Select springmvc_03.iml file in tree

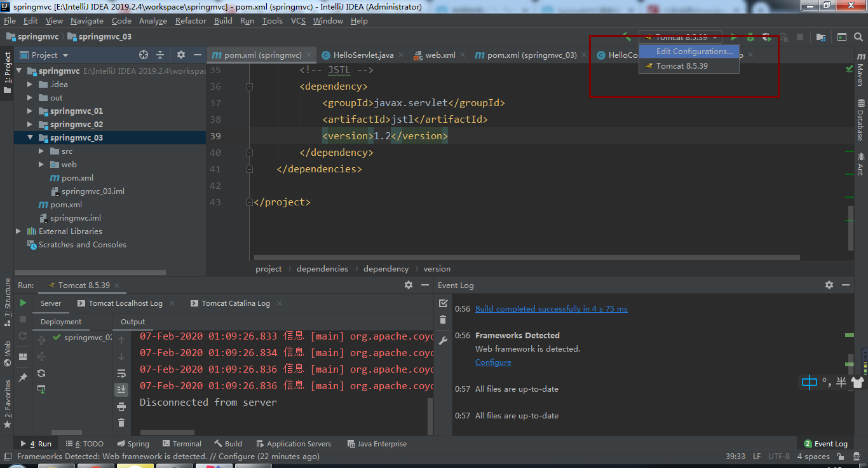point(87,191)
